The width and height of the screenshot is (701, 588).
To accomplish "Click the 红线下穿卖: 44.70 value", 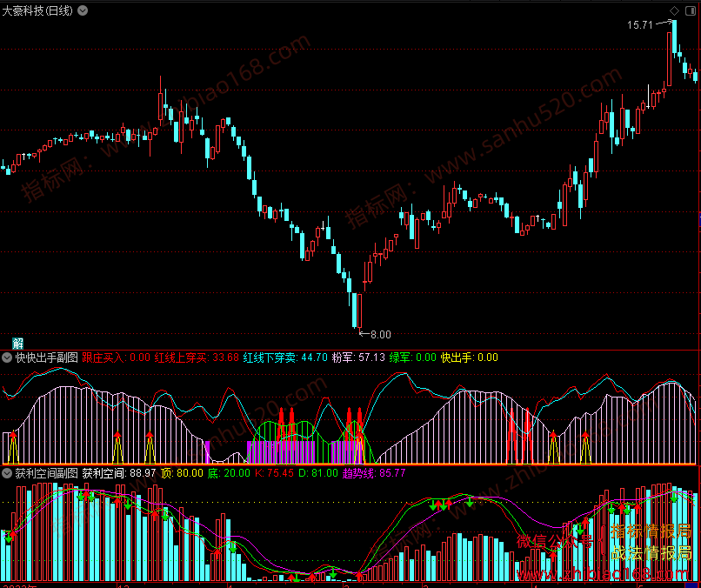I will point(285,357).
